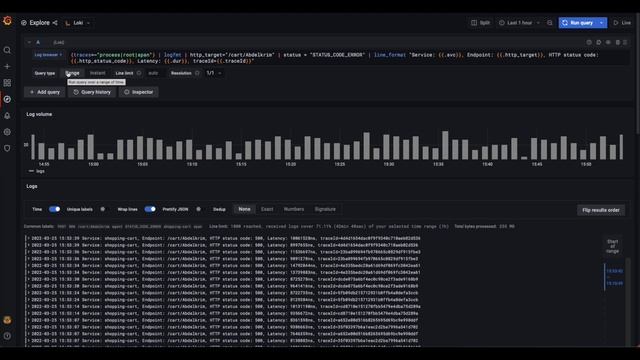Open the Resolution 1/1 dropdown
Image resolution: width=640 pixels, height=360 pixels.
[214, 73]
